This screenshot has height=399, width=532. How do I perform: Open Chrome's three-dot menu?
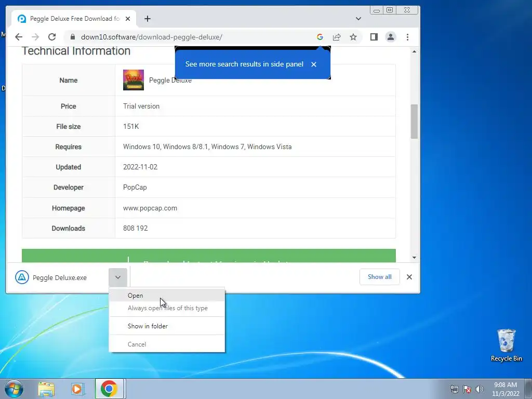coord(407,37)
